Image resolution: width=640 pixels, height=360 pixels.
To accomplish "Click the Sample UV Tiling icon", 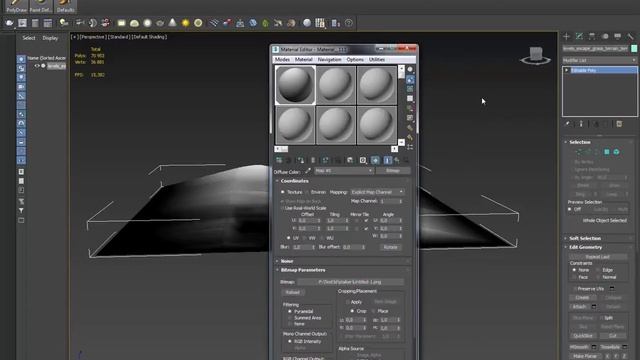I will (410, 99).
